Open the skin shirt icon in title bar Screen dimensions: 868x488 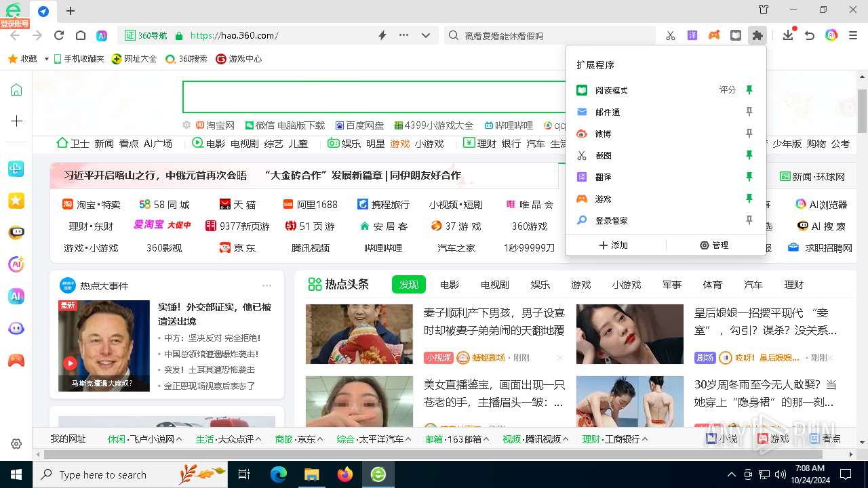point(764,10)
